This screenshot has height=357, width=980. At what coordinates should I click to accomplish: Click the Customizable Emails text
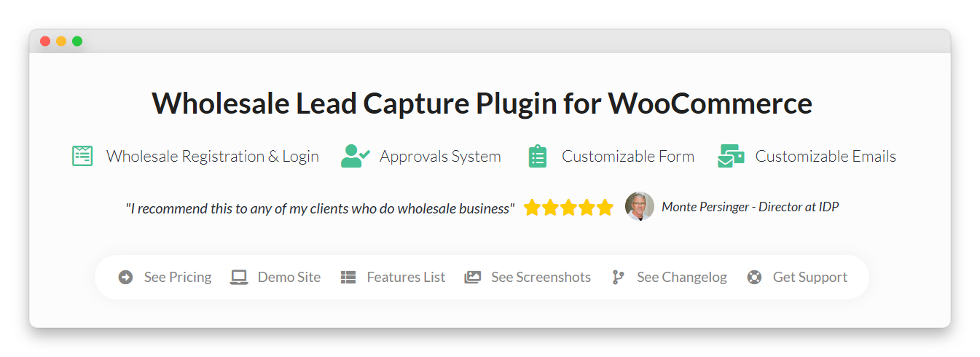coord(826,156)
